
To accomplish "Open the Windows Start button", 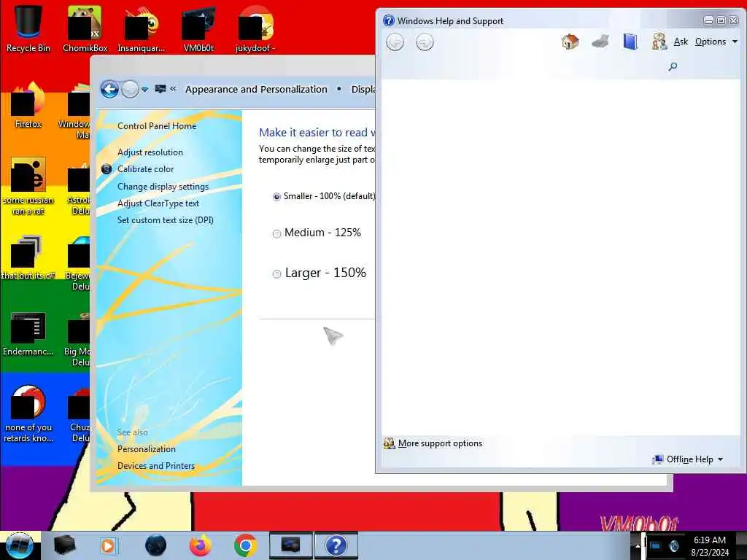I will (20, 545).
